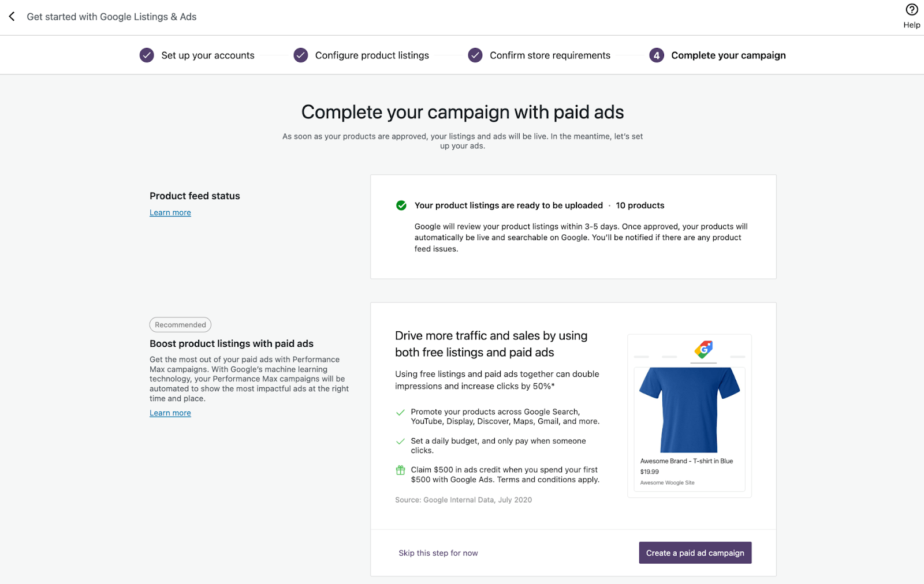924x584 pixels.
Task: Click the green check beside Promote your products bullet
Action: coord(400,412)
